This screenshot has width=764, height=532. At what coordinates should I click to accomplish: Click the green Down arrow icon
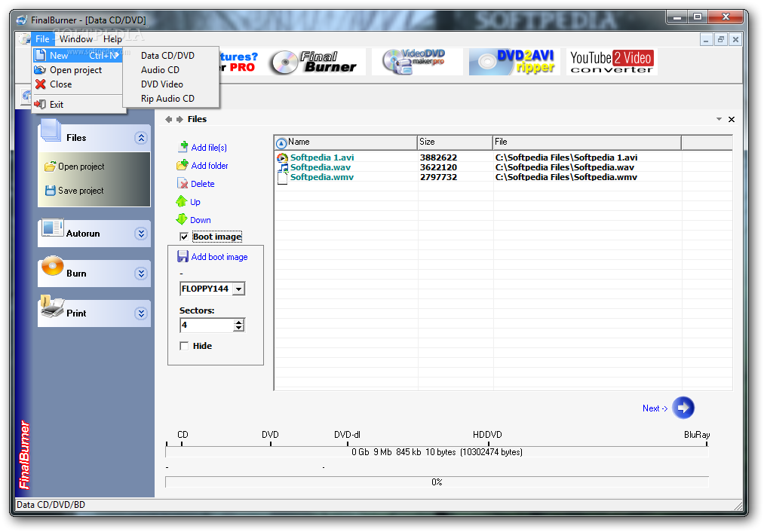[181, 219]
